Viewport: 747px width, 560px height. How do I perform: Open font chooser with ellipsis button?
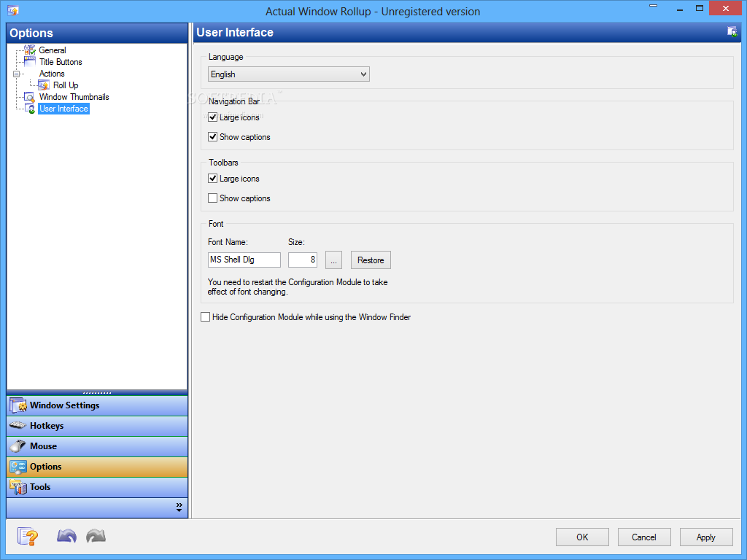pos(333,260)
